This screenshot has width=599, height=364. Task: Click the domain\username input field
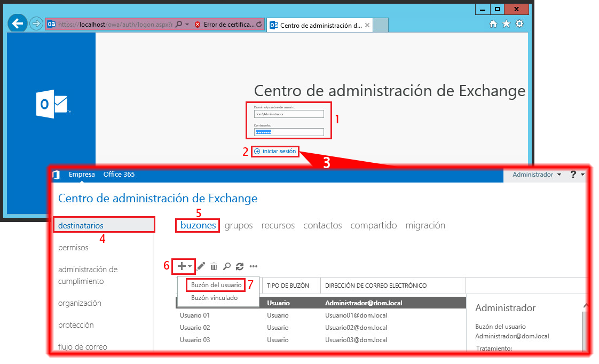pos(289,114)
